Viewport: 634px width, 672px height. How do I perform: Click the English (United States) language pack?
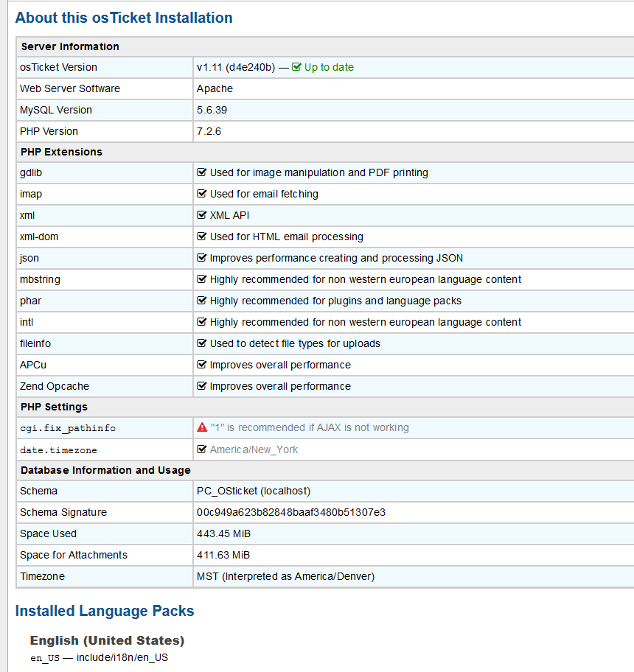click(x=107, y=640)
